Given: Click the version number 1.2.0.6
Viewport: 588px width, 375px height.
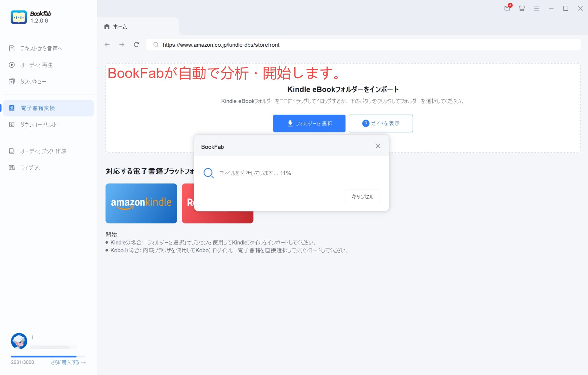Looking at the screenshot, I should [39, 21].
